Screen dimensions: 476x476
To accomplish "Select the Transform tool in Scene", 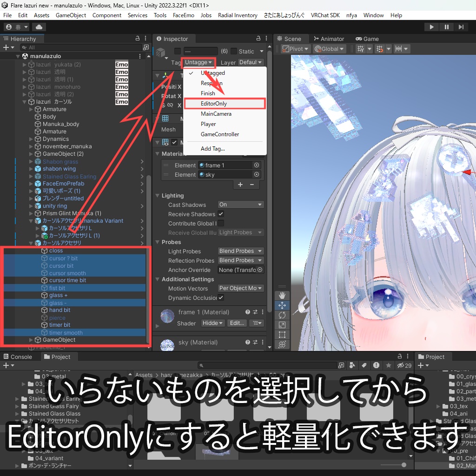I will [x=282, y=344].
